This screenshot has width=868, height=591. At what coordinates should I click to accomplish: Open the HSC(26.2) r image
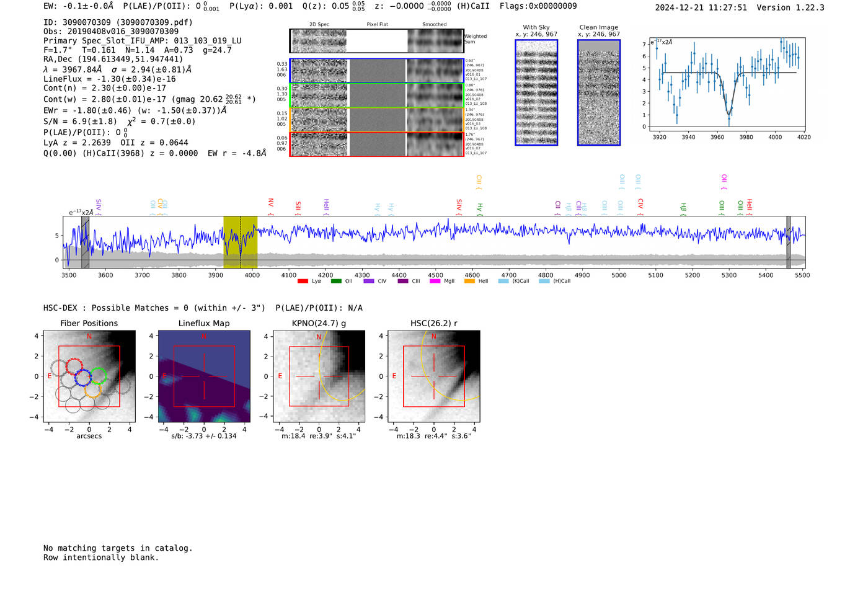[433, 376]
